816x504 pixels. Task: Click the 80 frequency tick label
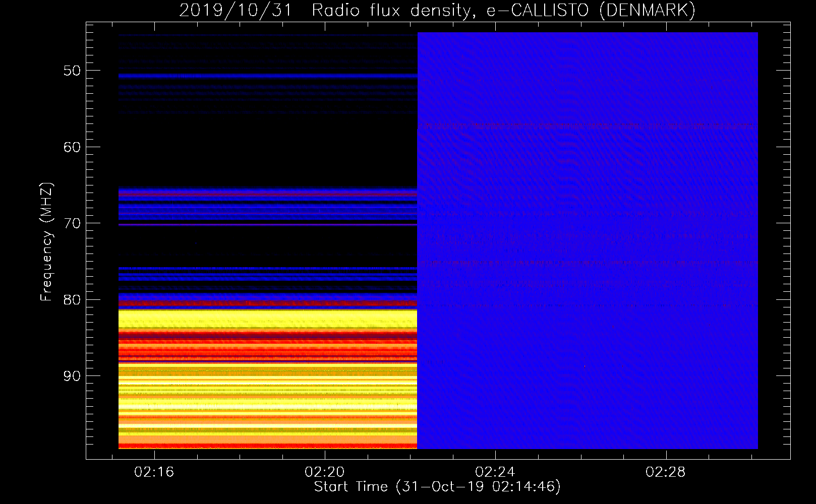point(72,300)
